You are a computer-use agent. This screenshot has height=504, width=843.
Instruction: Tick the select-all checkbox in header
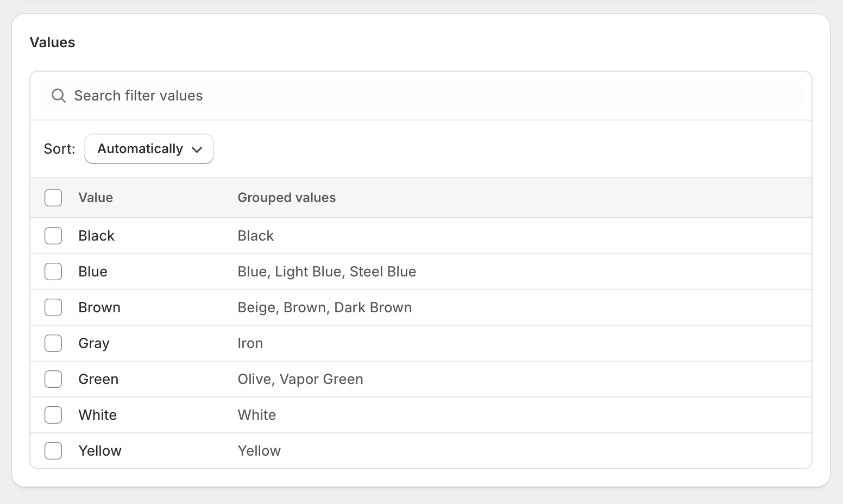(x=53, y=198)
